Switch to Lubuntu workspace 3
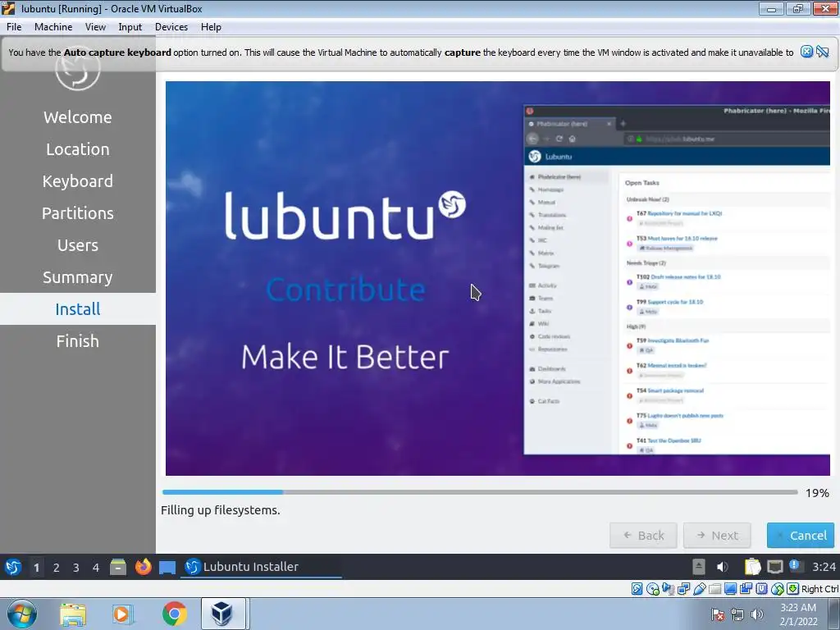The height and width of the screenshot is (630, 840). [x=76, y=568]
